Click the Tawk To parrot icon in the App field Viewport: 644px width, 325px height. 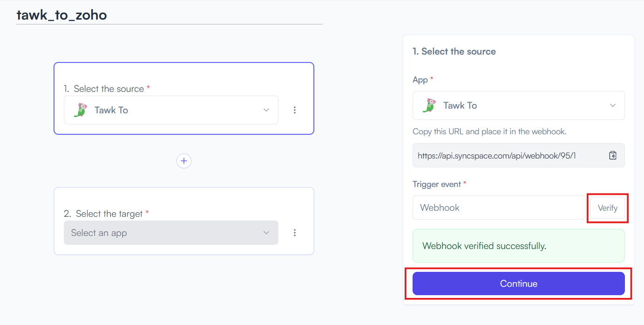coord(429,105)
